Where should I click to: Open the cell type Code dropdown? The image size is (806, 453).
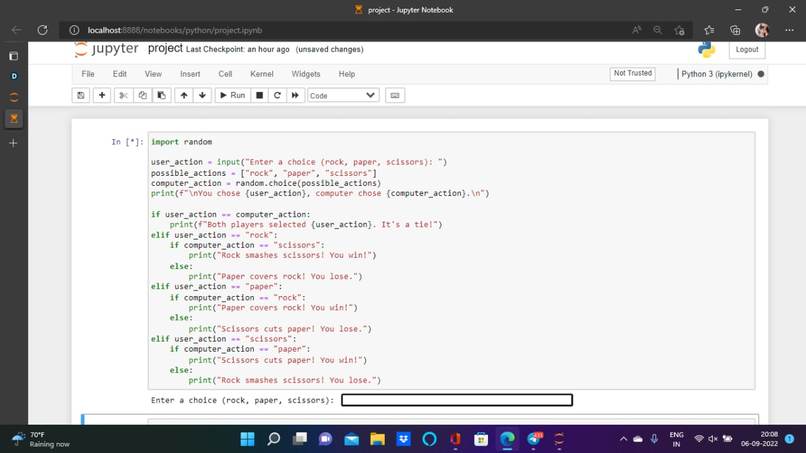click(x=343, y=96)
